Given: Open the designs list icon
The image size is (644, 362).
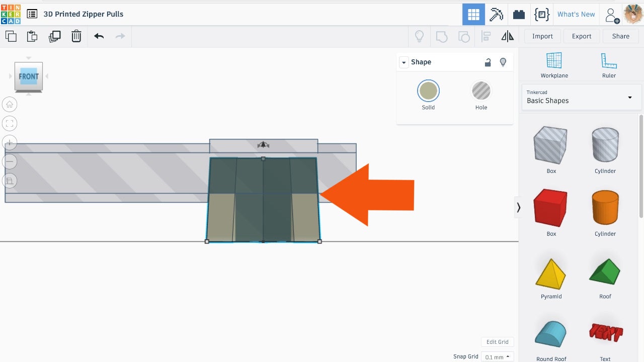Looking at the screenshot, I should click(32, 14).
